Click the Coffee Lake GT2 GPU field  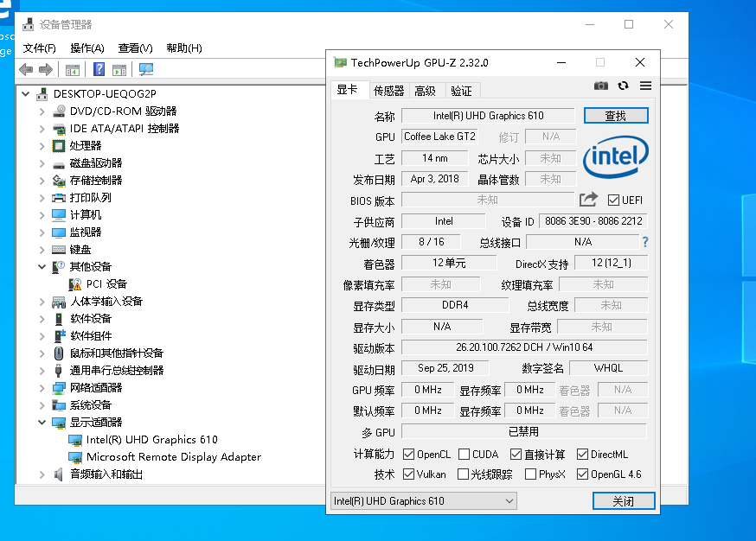coord(439,137)
